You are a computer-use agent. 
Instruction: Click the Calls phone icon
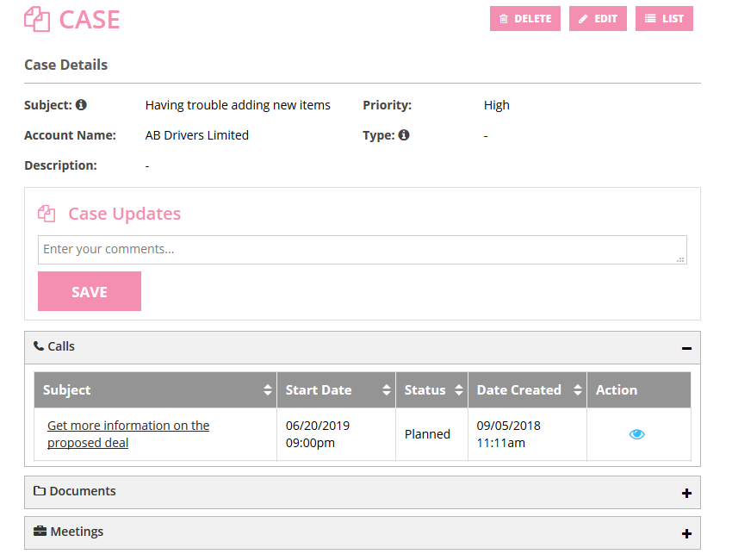tap(39, 346)
